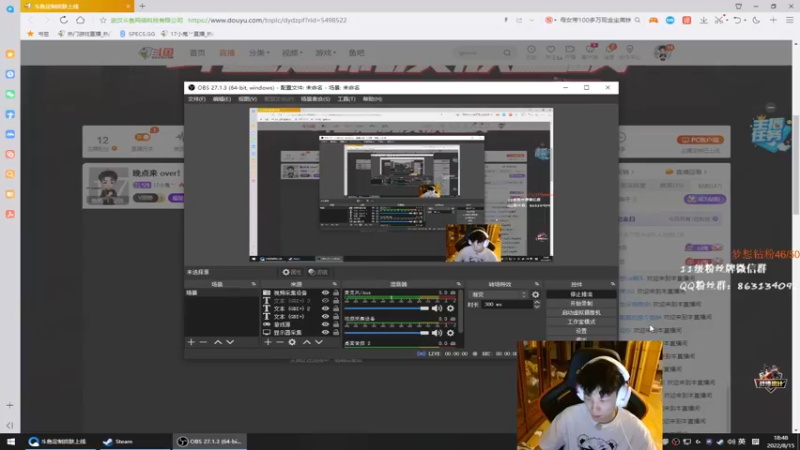Open OBS File menu
The image size is (800, 450).
pos(196,99)
